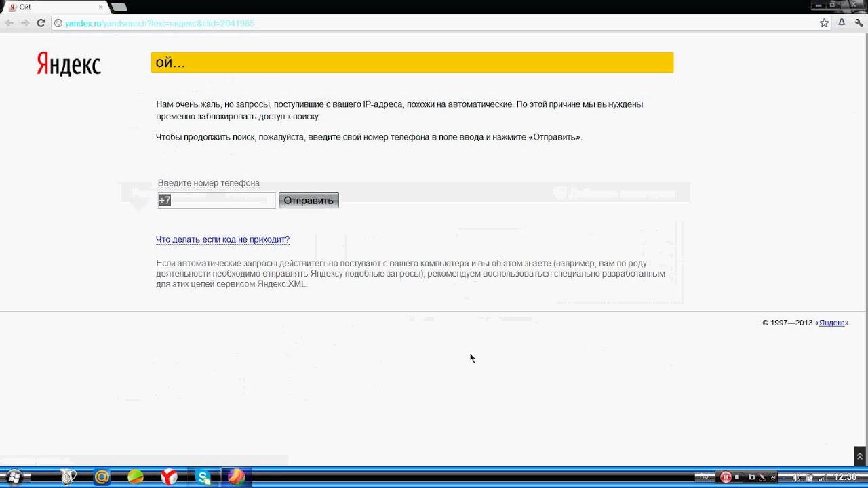This screenshot has height=488, width=868.
Task: Open the Windows Start button
Action: (x=14, y=477)
